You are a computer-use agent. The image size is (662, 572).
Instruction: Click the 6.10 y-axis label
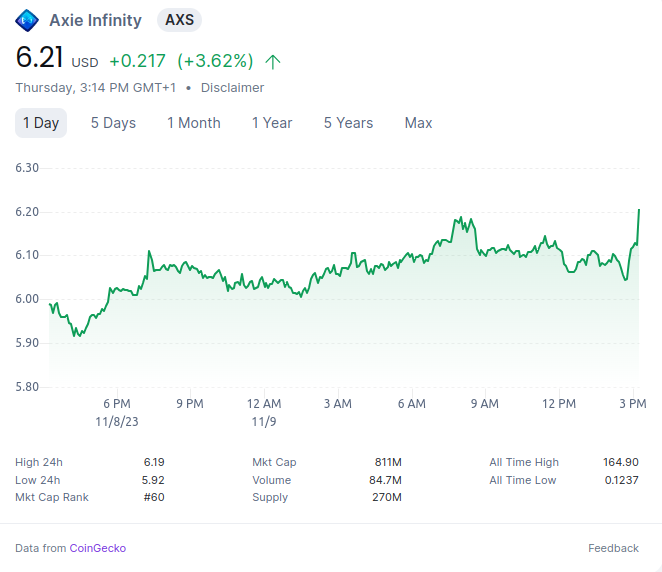[x=27, y=255]
